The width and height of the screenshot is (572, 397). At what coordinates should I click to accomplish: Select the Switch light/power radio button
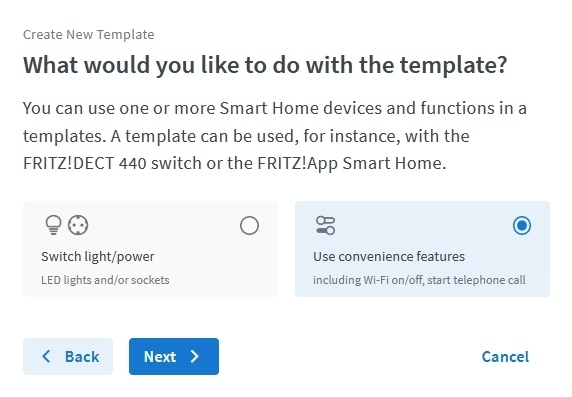click(x=250, y=226)
